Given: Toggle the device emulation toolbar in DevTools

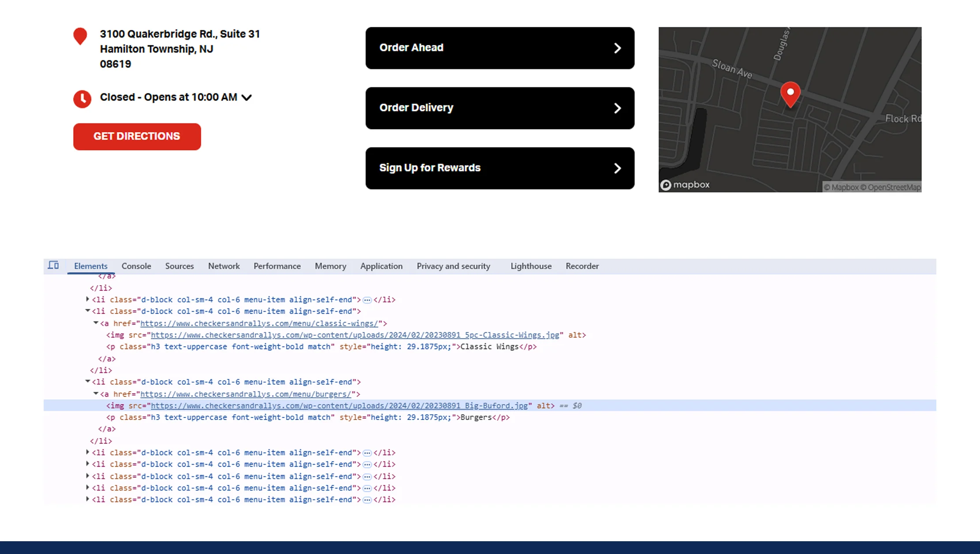Looking at the screenshot, I should tap(53, 265).
